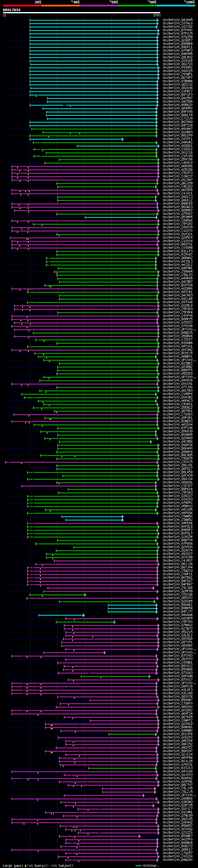198x868 pixels.
Task: Open hit UniRef100_A7QZ58
Action: 178,37
